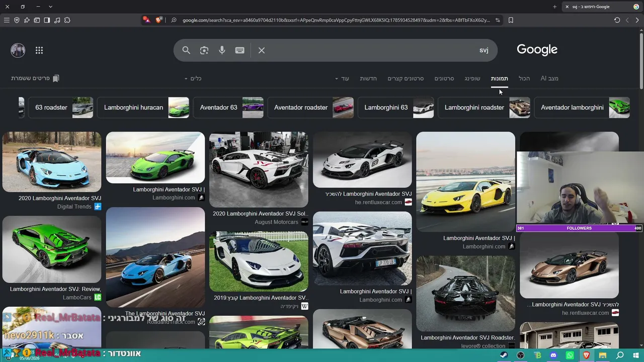Filter by Aventador roadster chip

coord(310,108)
